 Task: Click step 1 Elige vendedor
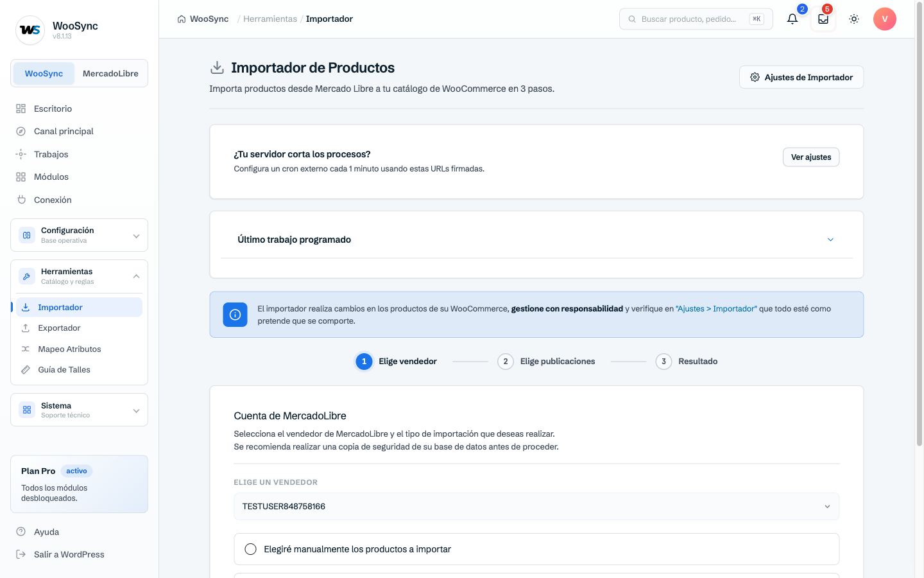coord(397,362)
